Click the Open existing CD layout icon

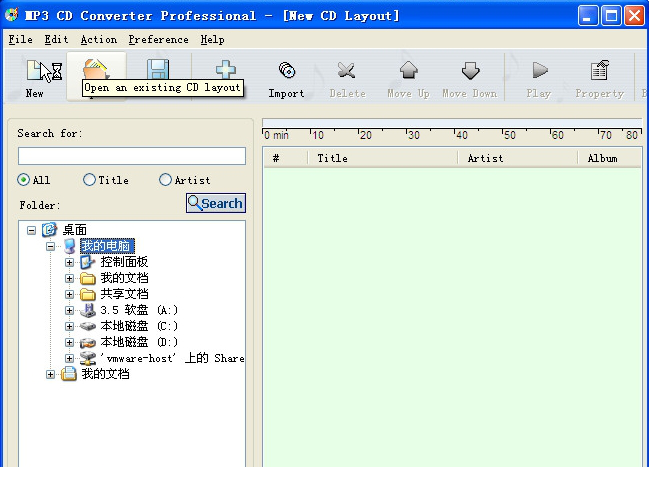96,69
